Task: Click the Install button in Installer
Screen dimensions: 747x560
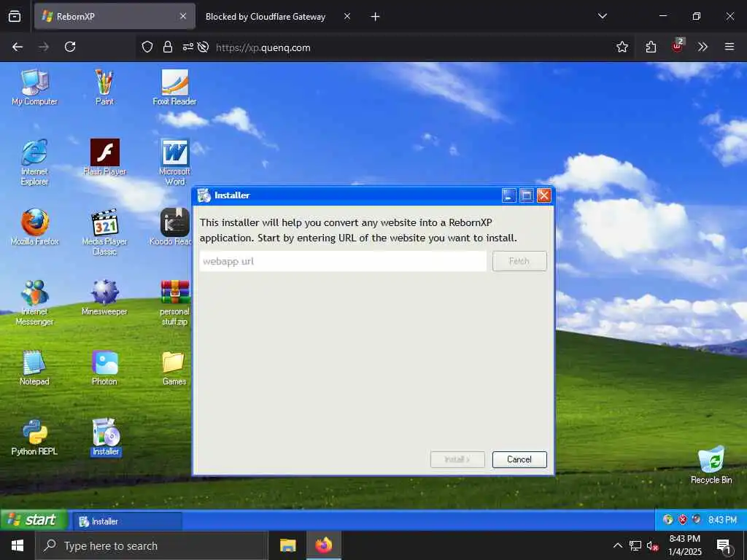Action: (457, 459)
